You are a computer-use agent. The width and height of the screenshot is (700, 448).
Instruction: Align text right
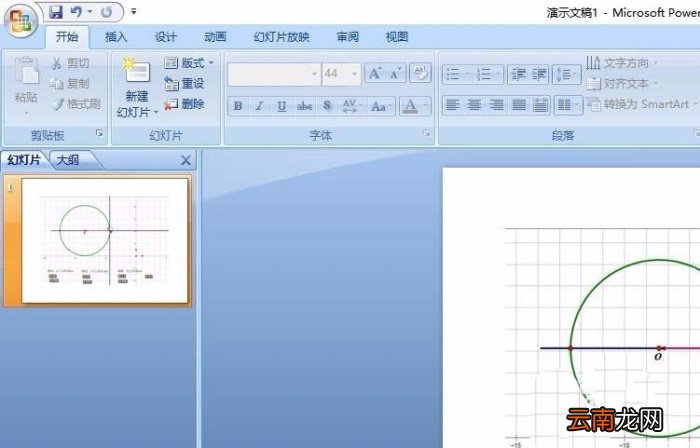pos(496,105)
